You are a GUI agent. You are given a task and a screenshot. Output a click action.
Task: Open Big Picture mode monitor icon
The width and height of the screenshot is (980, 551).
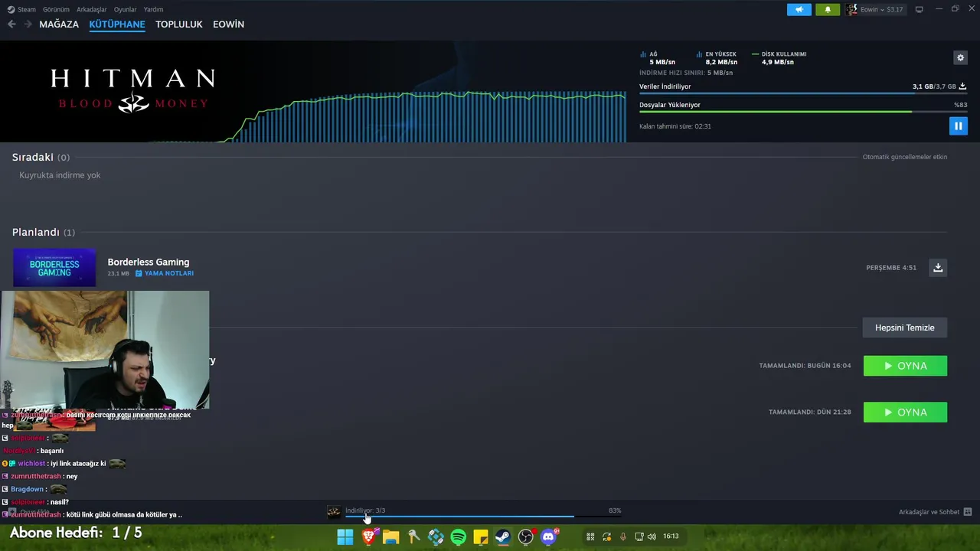pyautogui.click(x=919, y=9)
